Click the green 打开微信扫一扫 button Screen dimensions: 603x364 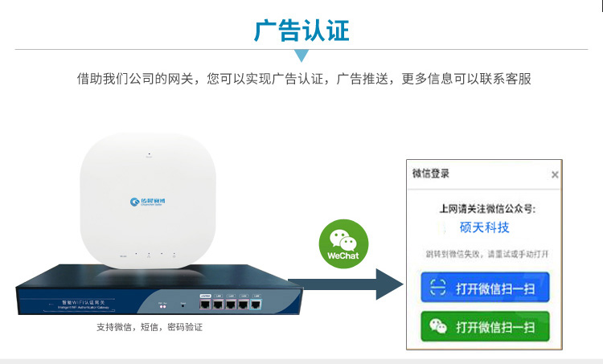click(485, 326)
